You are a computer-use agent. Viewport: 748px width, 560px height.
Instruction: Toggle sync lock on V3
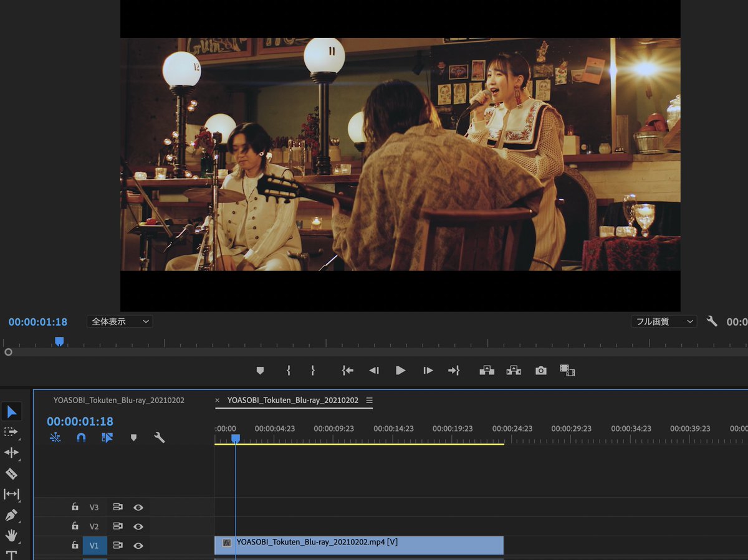(117, 507)
